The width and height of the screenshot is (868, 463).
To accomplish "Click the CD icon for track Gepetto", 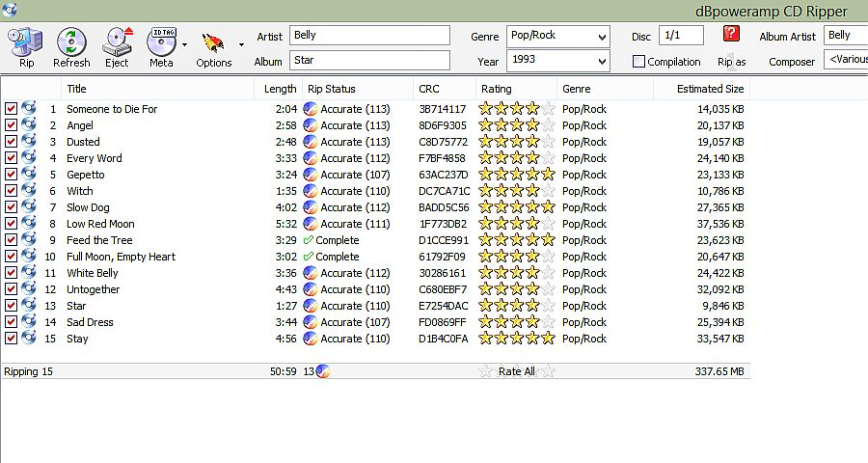I will (29, 174).
